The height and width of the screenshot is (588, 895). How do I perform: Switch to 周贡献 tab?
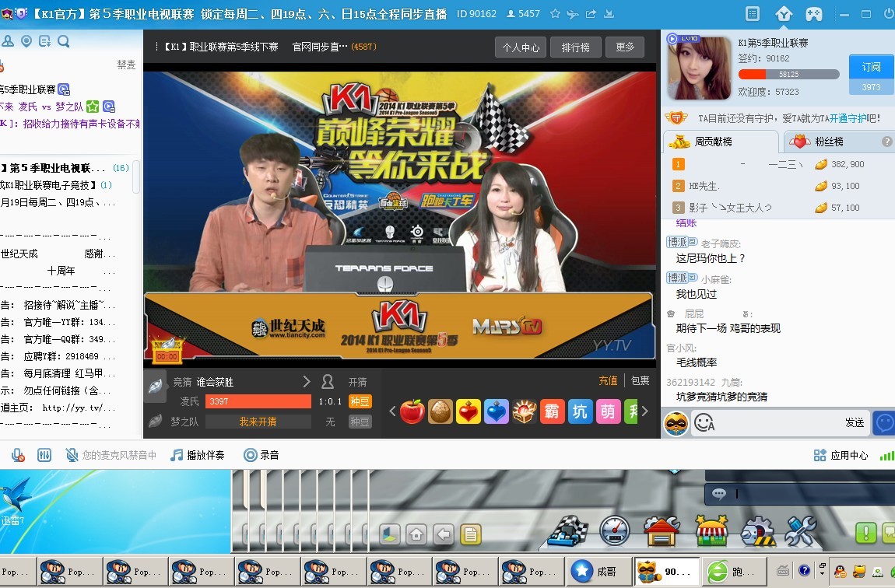coord(721,142)
